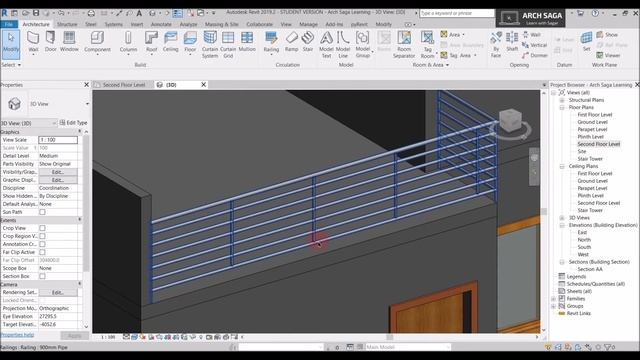Select the Model Text tool
Viewport: 640px width, 360px height.
pos(326,44)
